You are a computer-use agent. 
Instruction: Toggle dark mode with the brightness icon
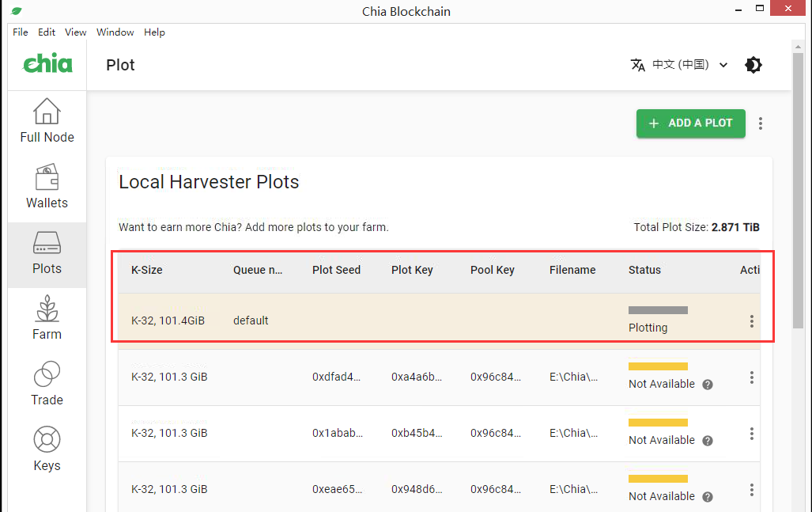point(753,65)
